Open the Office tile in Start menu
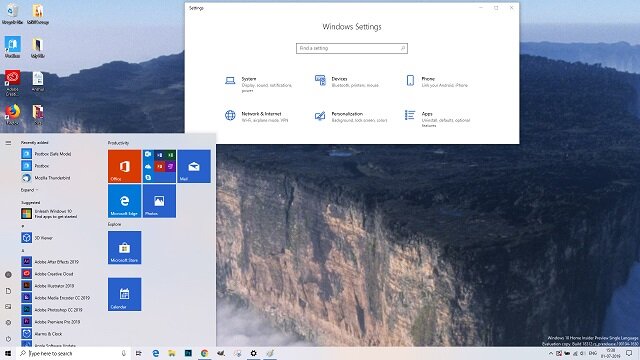The height and width of the screenshot is (360, 640). click(124, 166)
